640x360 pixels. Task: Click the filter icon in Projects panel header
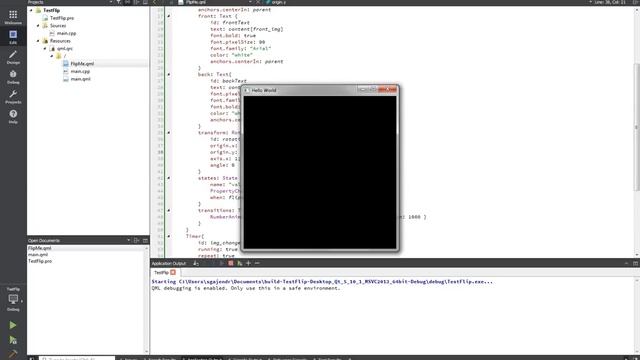coord(118,2)
